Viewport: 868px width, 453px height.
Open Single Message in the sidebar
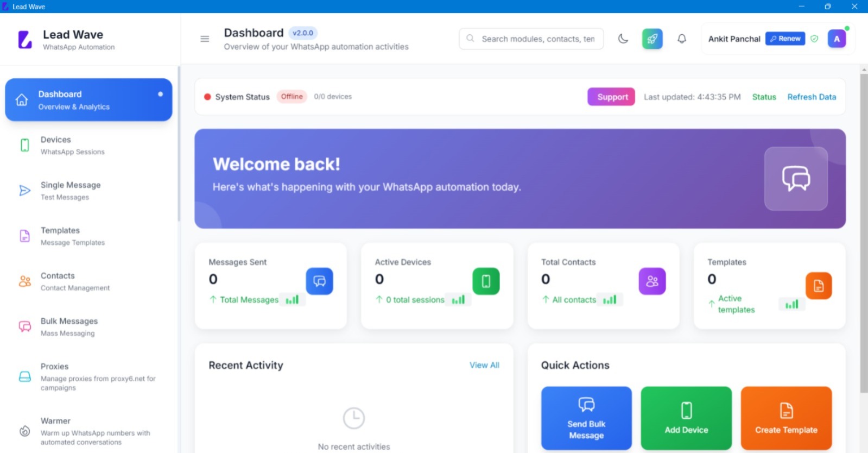pyautogui.click(x=88, y=191)
